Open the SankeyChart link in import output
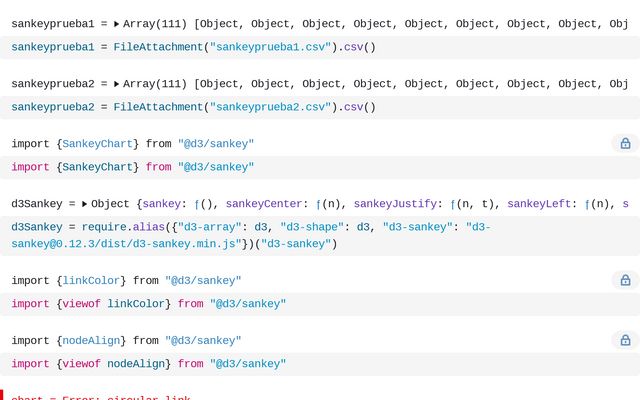640x400 pixels. (101, 144)
